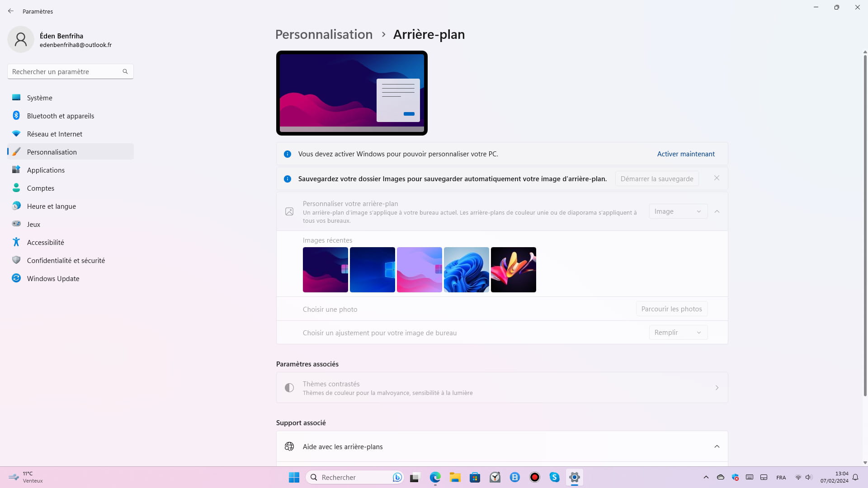Select the blue bloom wallpaper thumbnail

click(x=467, y=270)
